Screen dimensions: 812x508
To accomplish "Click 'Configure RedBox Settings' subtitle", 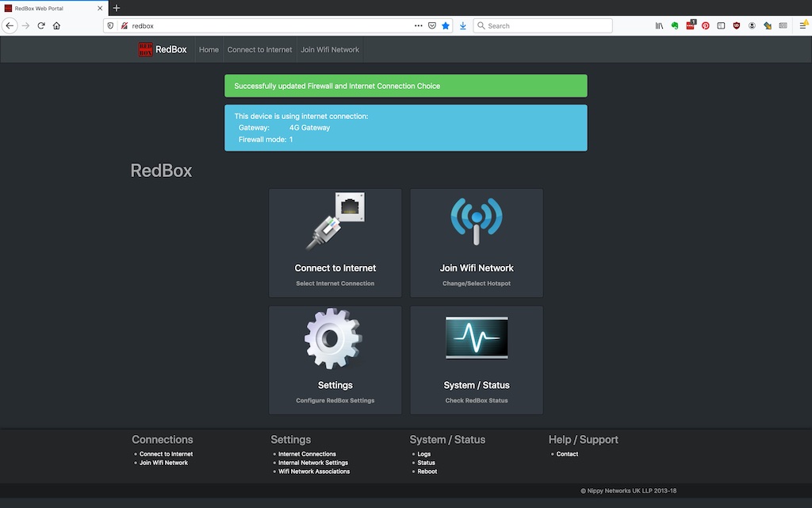I will [335, 401].
